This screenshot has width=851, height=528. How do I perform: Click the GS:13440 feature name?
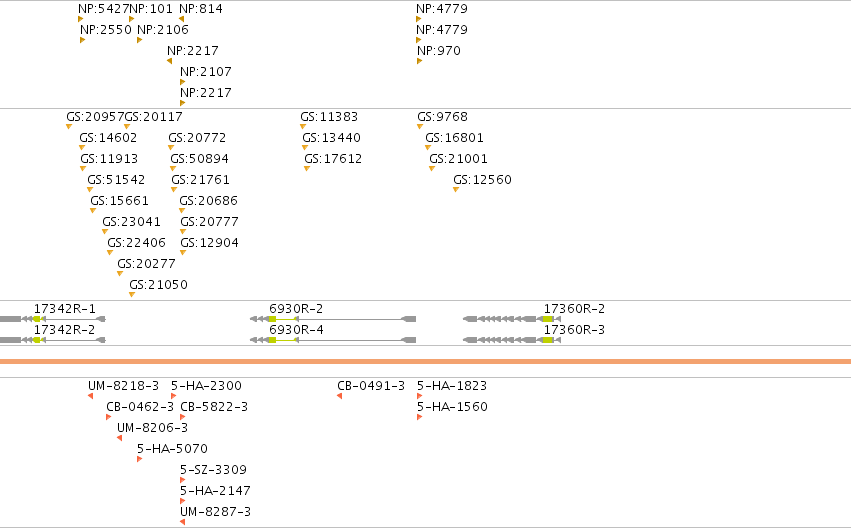[332, 138]
